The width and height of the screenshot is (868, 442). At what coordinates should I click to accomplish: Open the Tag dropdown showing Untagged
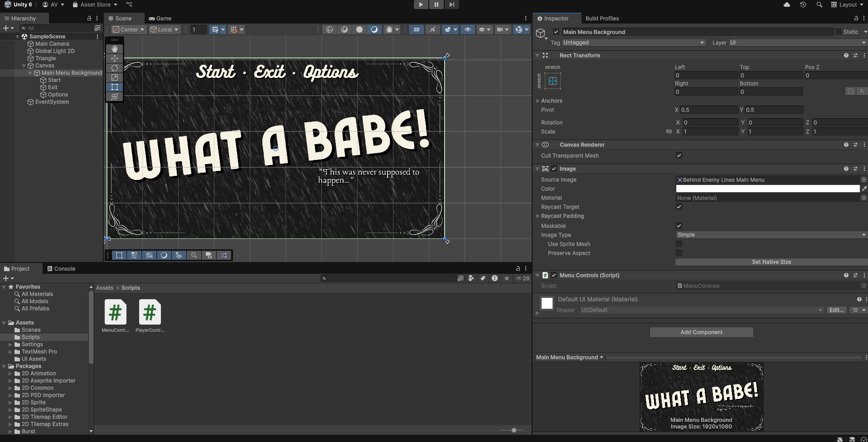click(634, 43)
